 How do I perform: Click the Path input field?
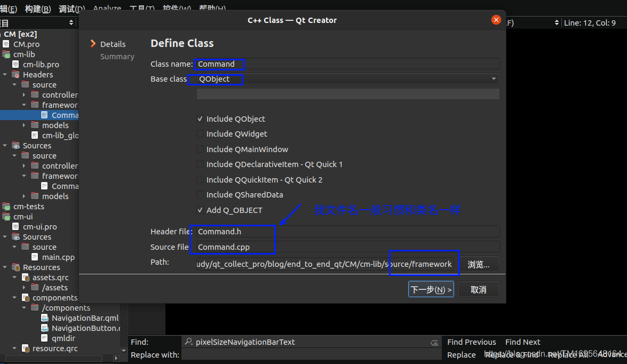(x=325, y=264)
